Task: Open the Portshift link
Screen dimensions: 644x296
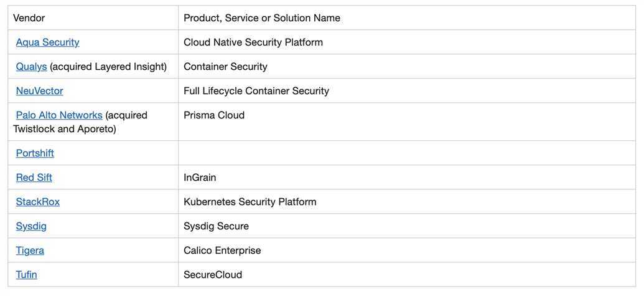Action: coord(35,153)
